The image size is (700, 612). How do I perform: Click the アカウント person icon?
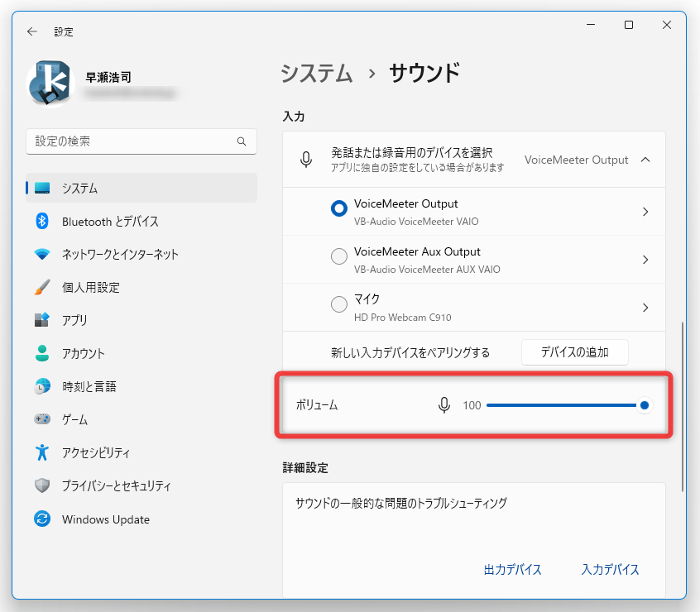(x=42, y=353)
